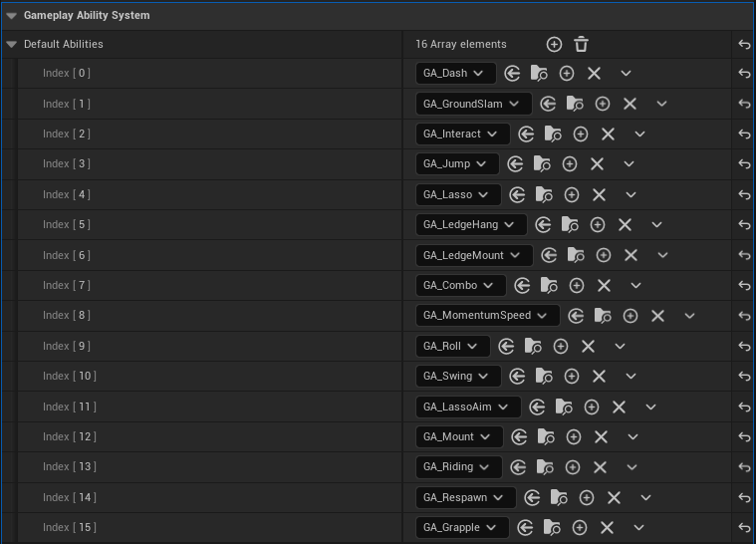Add a new Default Abilities array element
This screenshot has height=544, width=756.
(554, 44)
